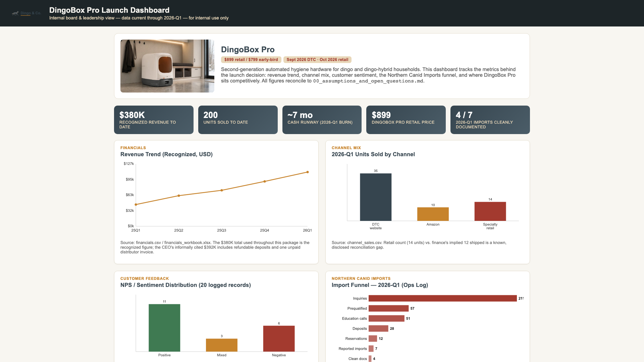The image size is (644, 362).
Task: Select the 25Q3 revenue data point
Action: (222, 190)
